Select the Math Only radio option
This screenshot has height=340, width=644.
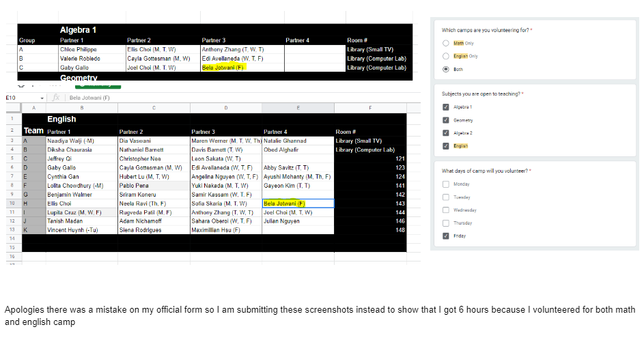(x=446, y=43)
